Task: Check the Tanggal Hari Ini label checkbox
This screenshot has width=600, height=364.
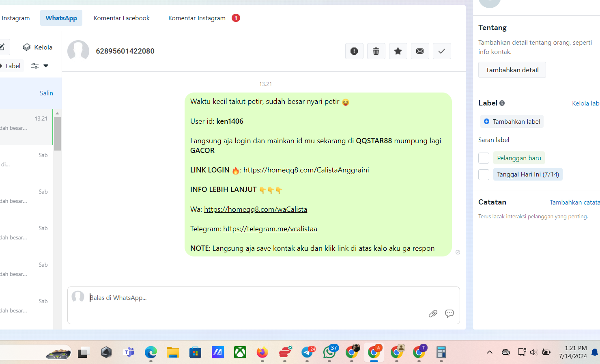Action: [x=484, y=174]
